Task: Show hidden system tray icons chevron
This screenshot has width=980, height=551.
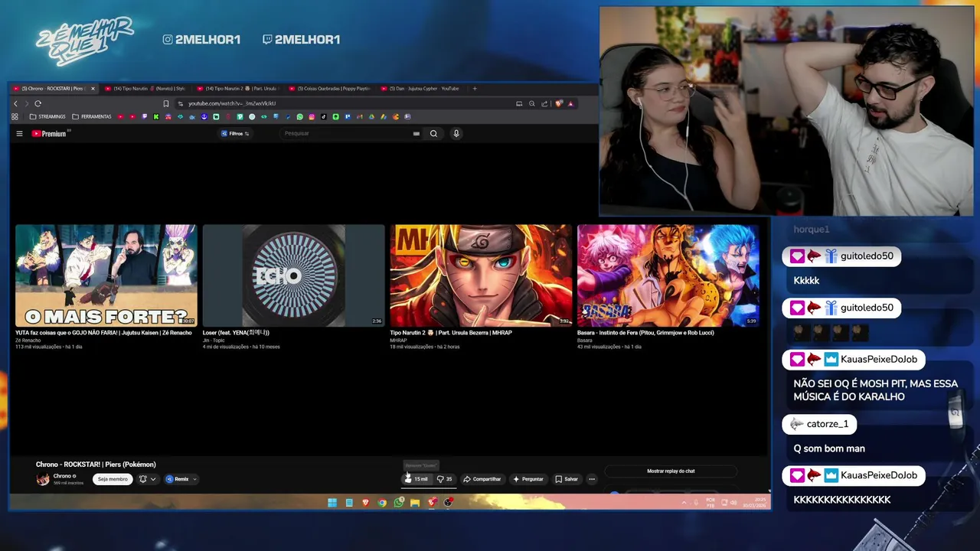Action: point(684,503)
